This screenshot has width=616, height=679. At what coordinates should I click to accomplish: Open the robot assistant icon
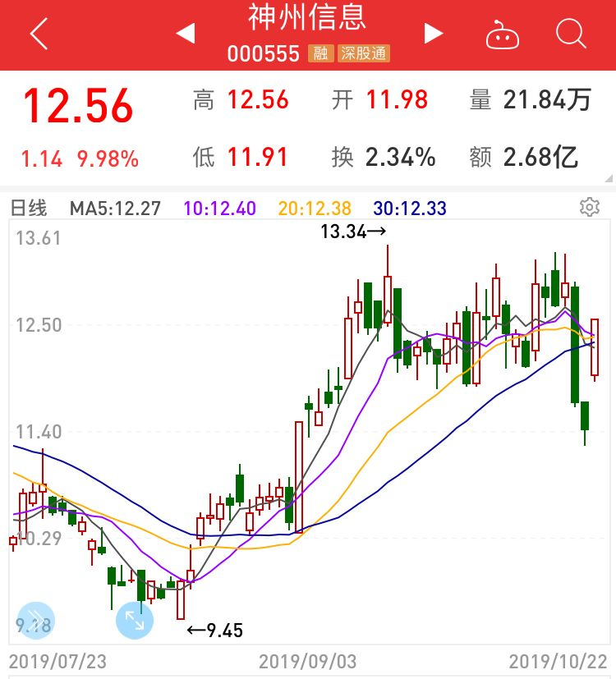502,35
